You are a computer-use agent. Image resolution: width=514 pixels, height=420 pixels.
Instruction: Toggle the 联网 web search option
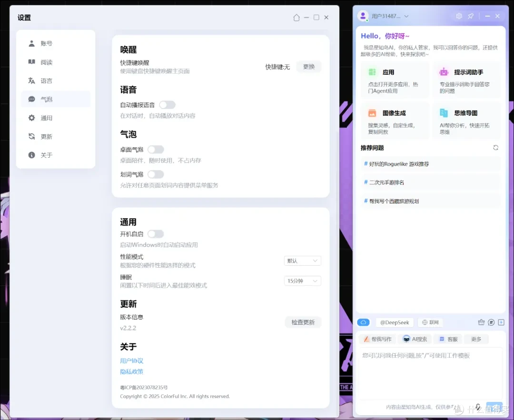pyautogui.click(x=430, y=322)
